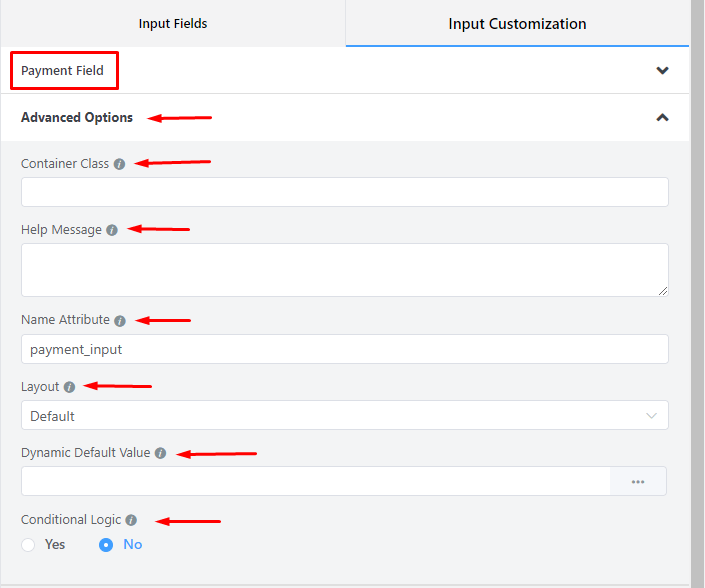Focus the Container Class text field
Image resolution: width=705 pixels, height=588 pixels.
coord(344,192)
